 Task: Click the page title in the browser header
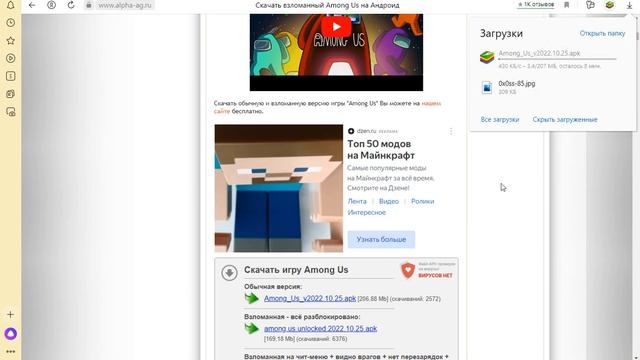[x=327, y=5]
